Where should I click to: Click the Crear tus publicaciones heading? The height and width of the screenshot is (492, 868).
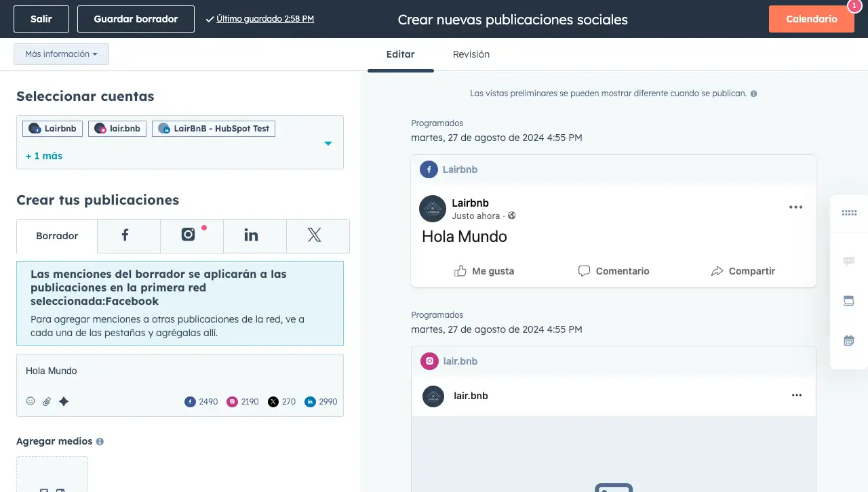tap(98, 200)
